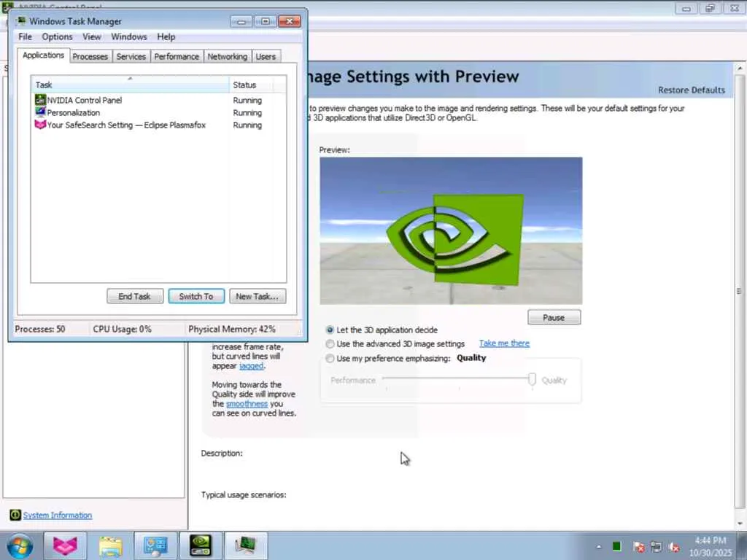The image size is (747, 560).
Task: Click the Personalization icon in task list
Action: coord(41,112)
